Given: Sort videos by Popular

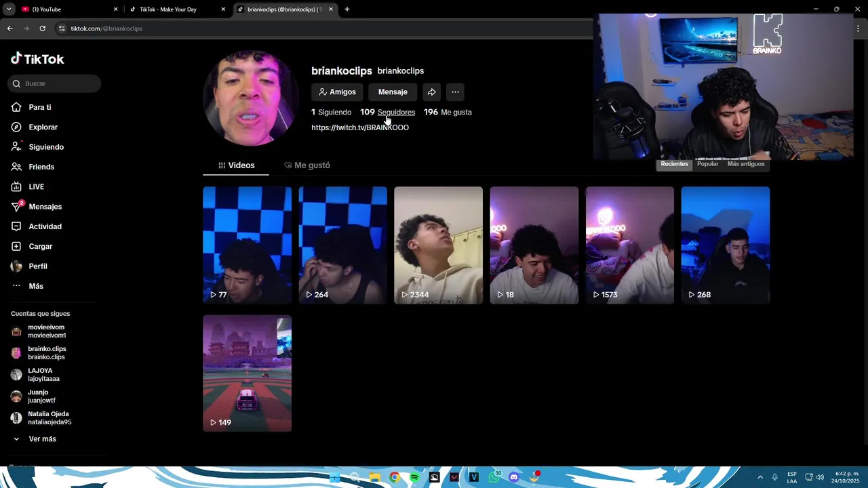Looking at the screenshot, I should pyautogui.click(x=707, y=164).
